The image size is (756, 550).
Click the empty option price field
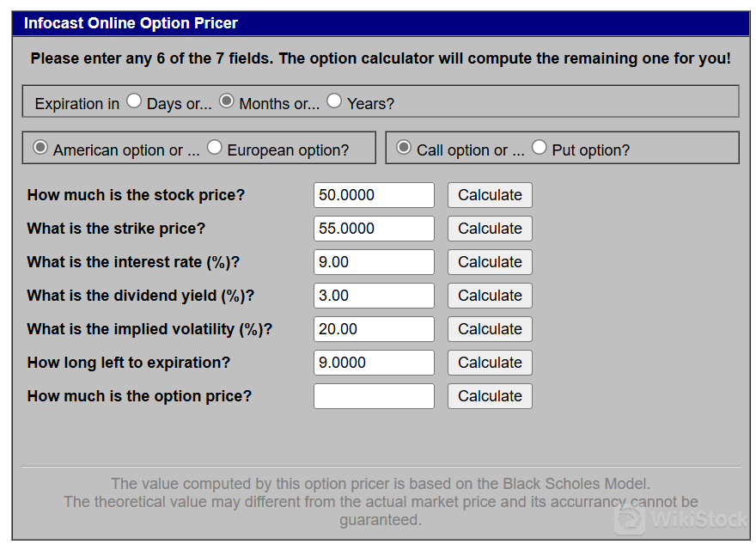coord(374,396)
